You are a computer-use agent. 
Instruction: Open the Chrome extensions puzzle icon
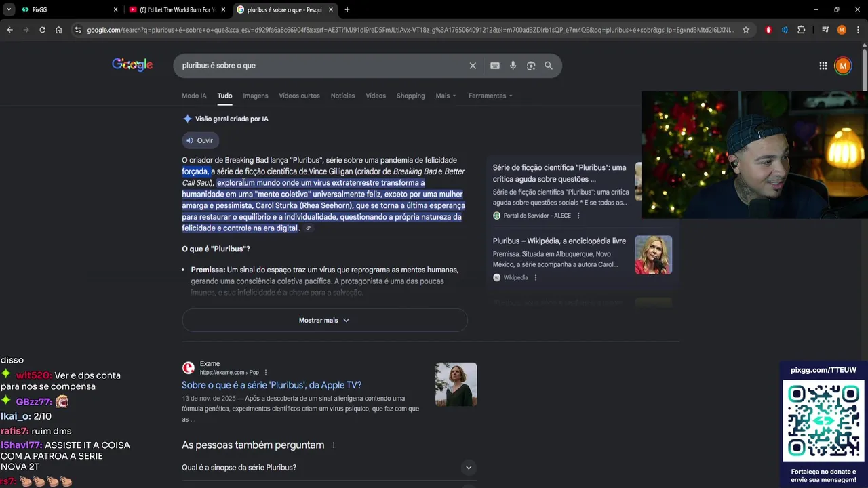tap(801, 30)
